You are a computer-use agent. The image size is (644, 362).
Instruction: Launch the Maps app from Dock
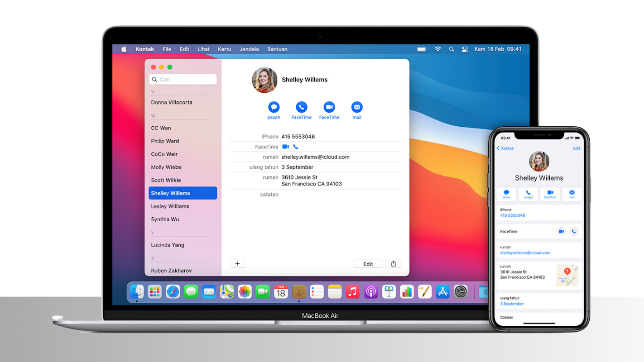[x=227, y=291]
